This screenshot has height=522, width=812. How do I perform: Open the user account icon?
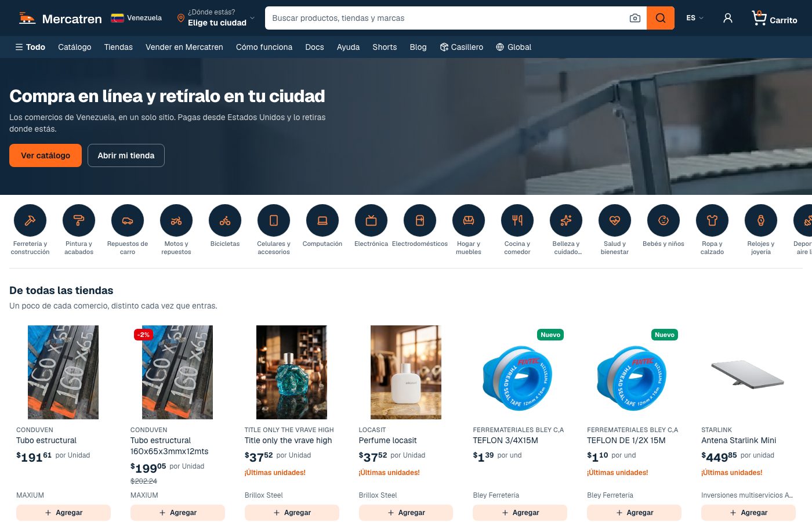[x=728, y=18]
